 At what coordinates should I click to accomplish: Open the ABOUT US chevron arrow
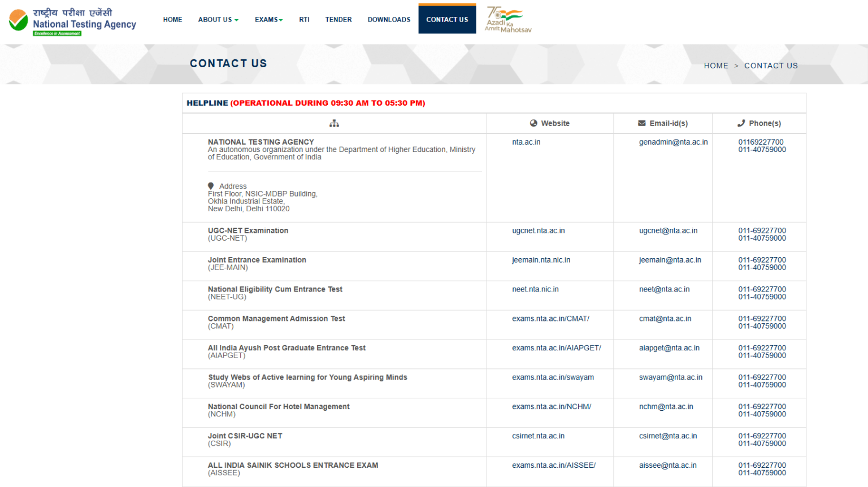pos(235,19)
